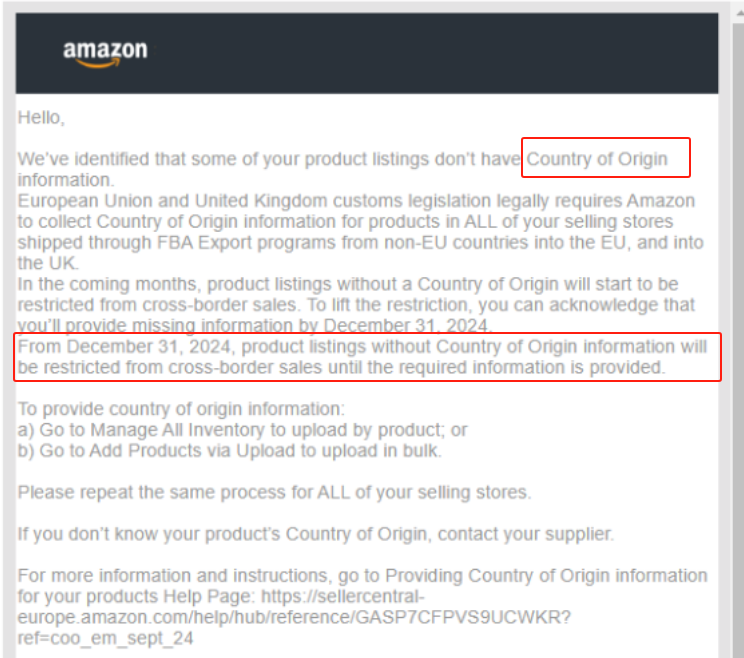
Task: Click the "ref=coo_em_sept_24" end of the URL
Action: click(x=105, y=637)
